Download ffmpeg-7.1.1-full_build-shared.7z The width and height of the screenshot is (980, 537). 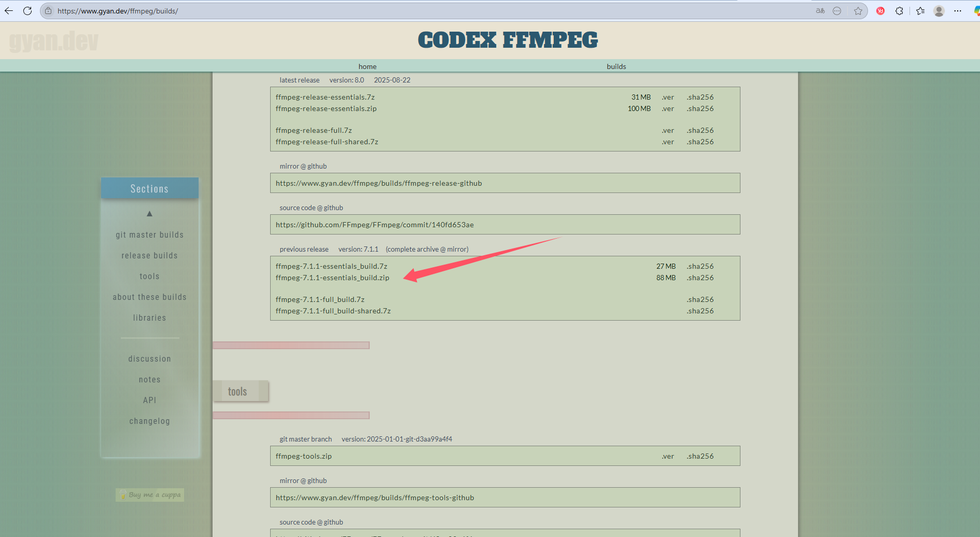[x=333, y=311]
